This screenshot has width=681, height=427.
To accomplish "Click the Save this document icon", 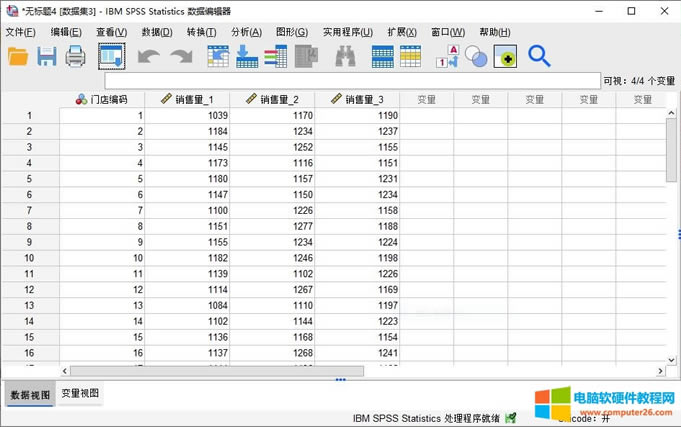I will (x=47, y=57).
